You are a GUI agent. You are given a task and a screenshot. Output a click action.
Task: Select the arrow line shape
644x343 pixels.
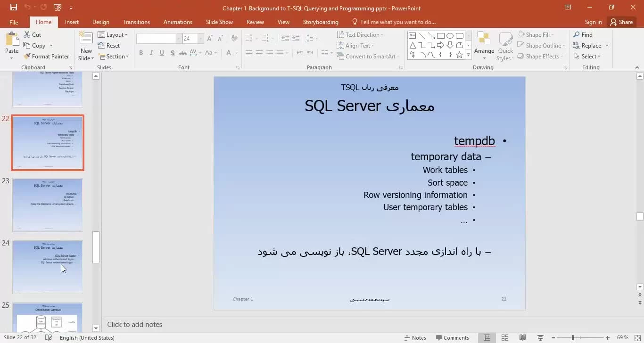(431, 36)
